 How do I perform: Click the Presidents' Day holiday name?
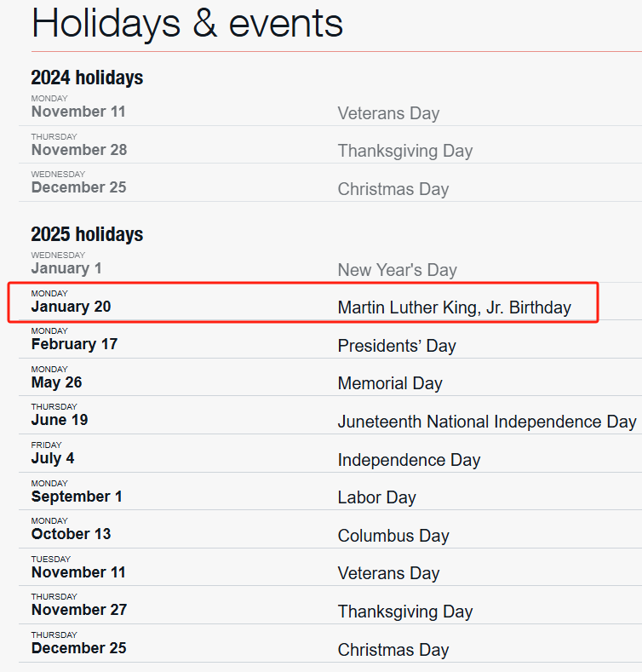(x=397, y=346)
